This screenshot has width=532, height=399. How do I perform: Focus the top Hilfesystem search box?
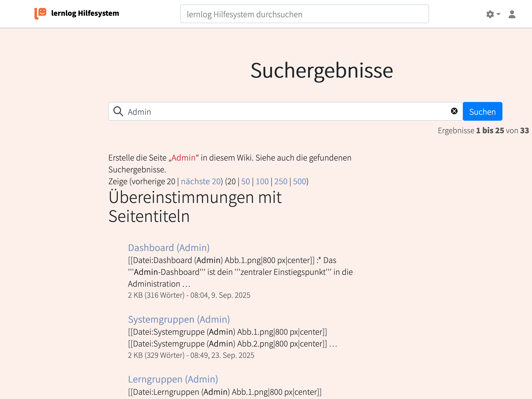[x=304, y=14]
